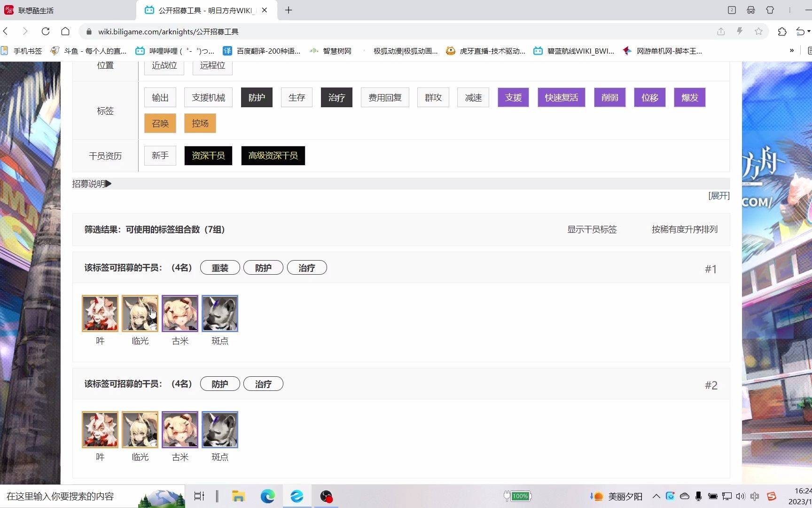Toggle the purple 支援 tag
This screenshot has width=812, height=508.
pyautogui.click(x=513, y=97)
